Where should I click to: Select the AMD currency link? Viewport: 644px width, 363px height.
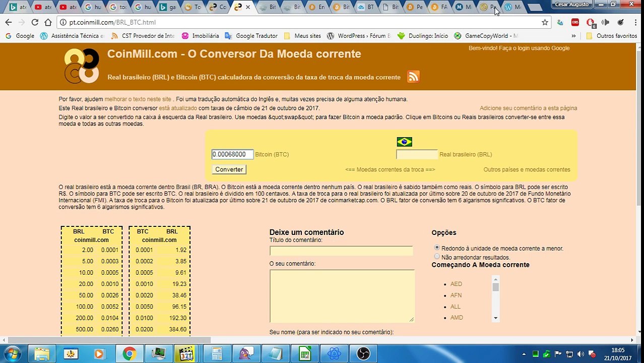[x=457, y=317]
